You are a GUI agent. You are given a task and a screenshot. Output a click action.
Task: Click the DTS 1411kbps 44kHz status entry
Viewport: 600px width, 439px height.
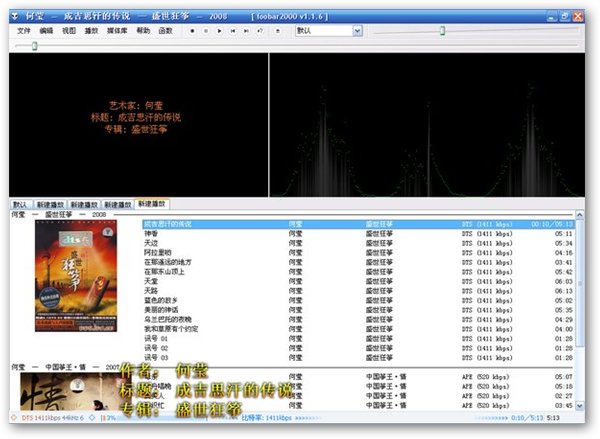(x=52, y=418)
